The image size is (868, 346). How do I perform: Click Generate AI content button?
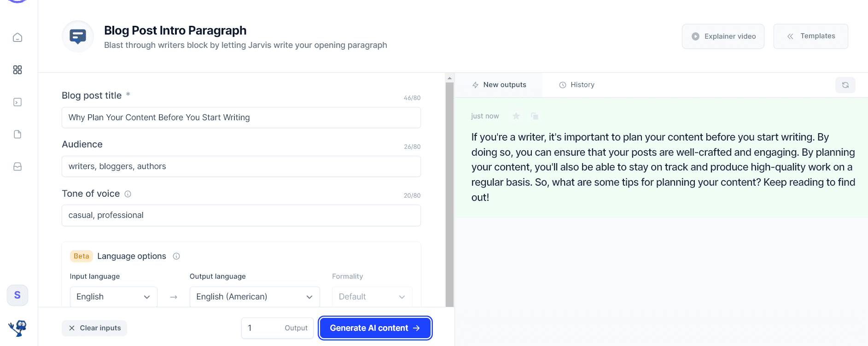click(x=375, y=328)
